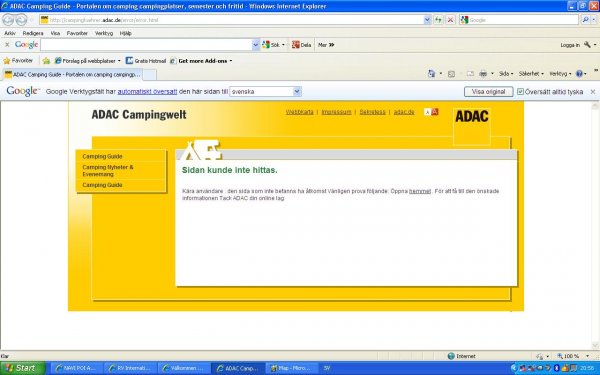Expand the address bar history dropdown
The image size is (600, 375).
coord(427,20)
